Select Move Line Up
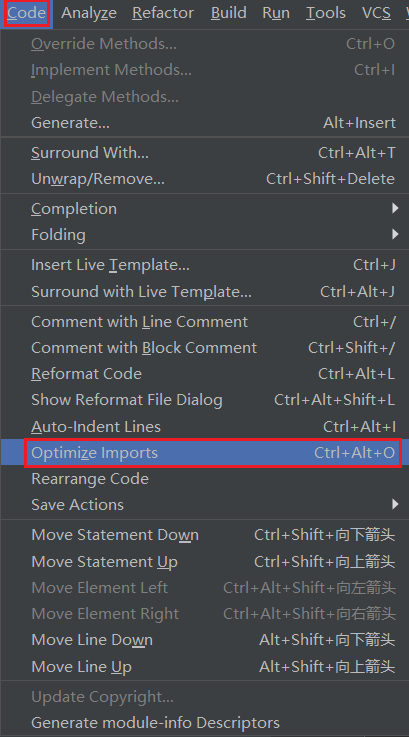Viewport: 409px width, 737px height. [x=204, y=666]
